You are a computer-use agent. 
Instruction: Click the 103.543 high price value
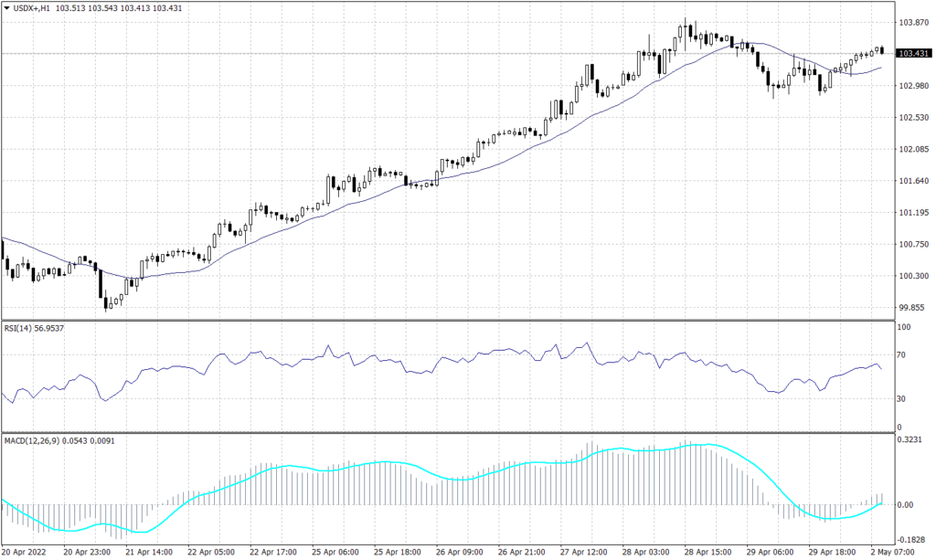point(104,7)
